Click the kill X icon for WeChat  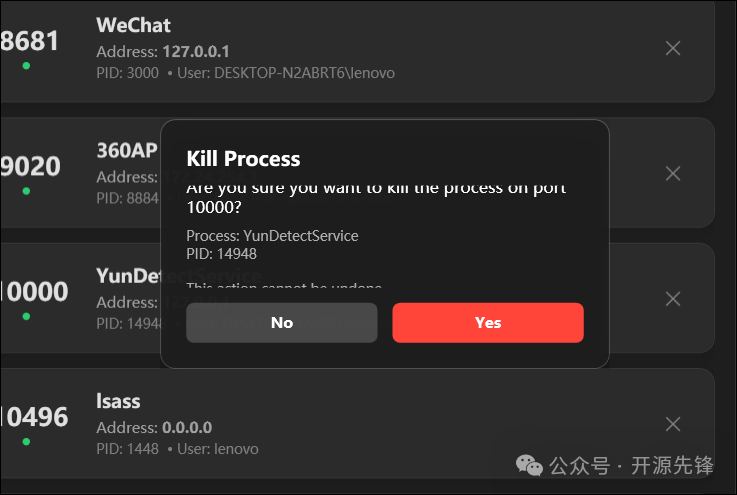pyautogui.click(x=673, y=48)
